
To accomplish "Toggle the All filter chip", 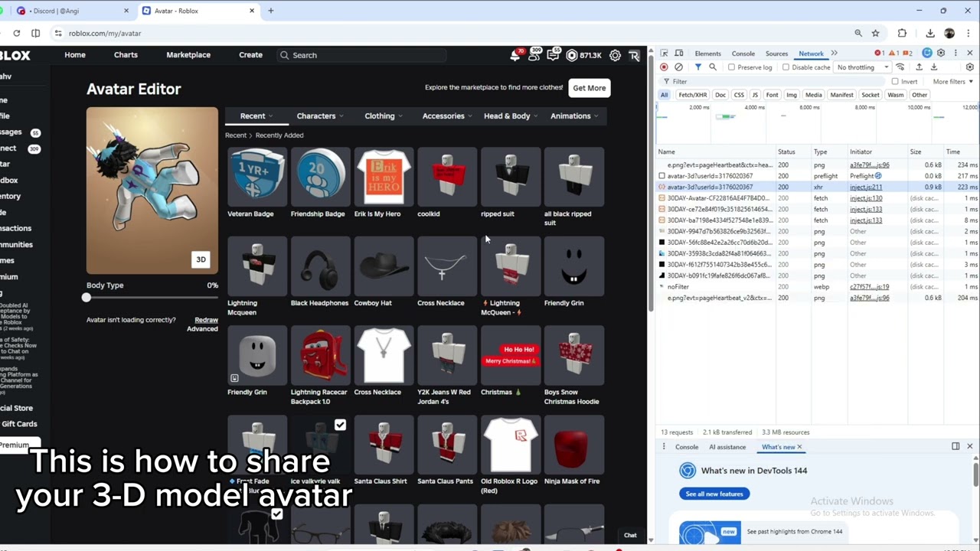I will pyautogui.click(x=664, y=95).
